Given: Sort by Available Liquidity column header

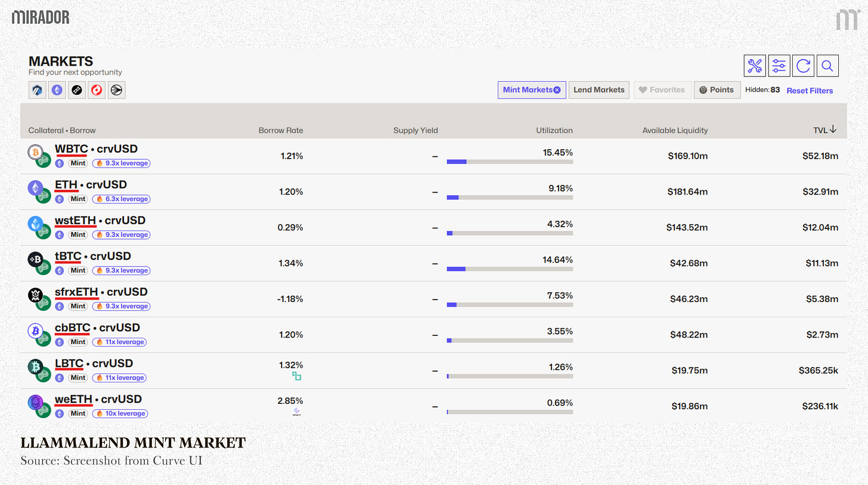Looking at the screenshot, I should pos(675,130).
